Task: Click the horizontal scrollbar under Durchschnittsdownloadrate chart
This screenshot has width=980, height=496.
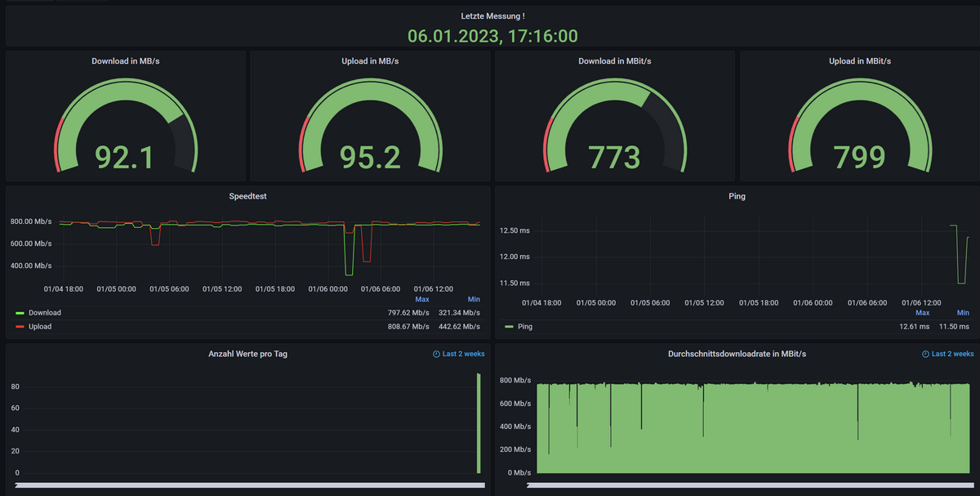Action: click(x=750, y=485)
